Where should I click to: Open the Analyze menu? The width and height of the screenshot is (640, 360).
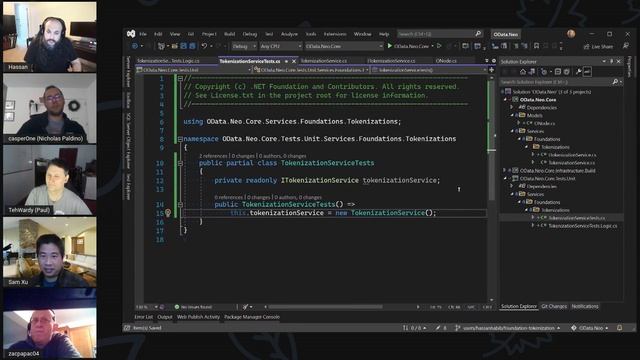click(x=289, y=34)
